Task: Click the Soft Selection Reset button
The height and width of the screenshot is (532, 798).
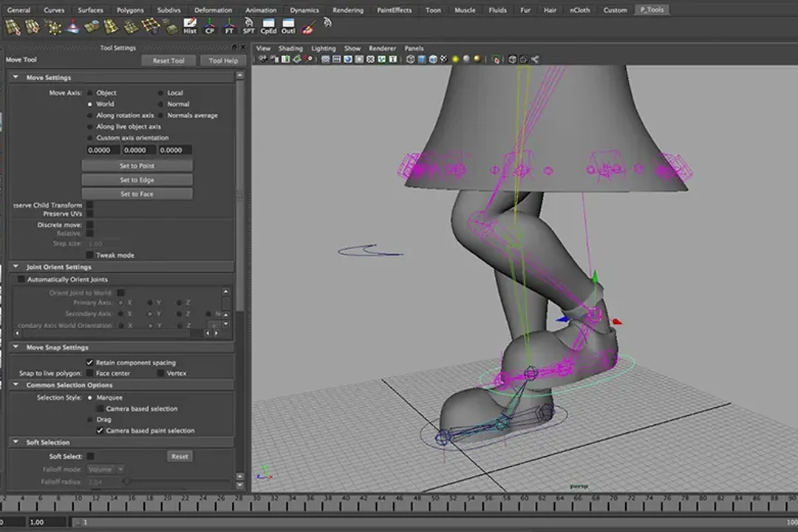Action: [x=180, y=456]
